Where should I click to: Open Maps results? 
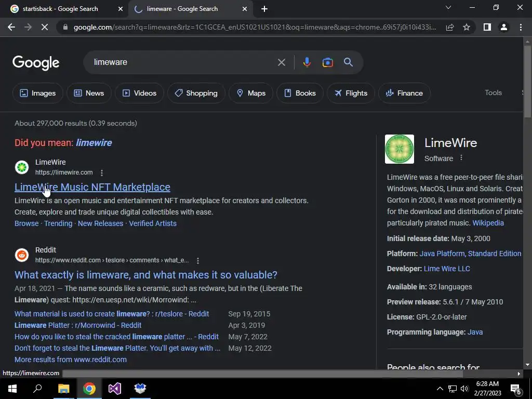pyautogui.click(x=251, y=93)
